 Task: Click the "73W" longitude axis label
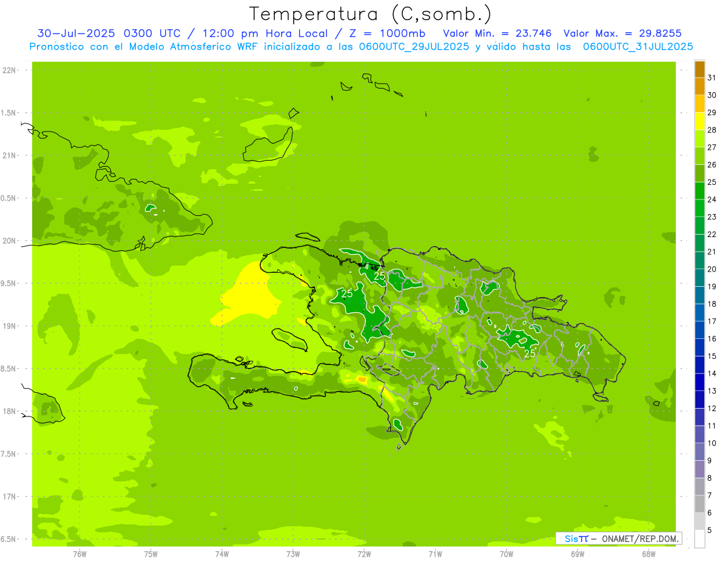click(293, 554)
